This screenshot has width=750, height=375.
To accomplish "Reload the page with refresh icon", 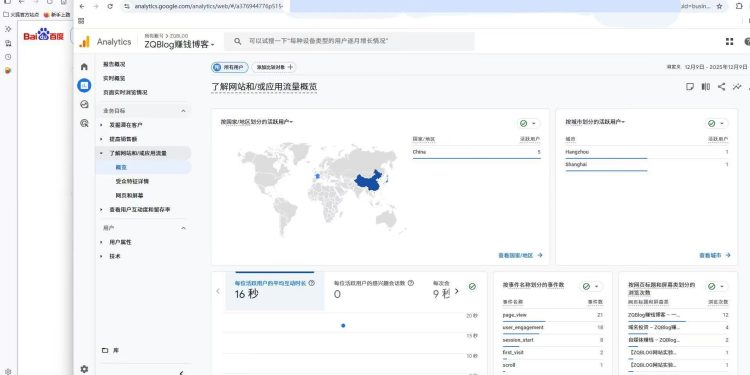I will 110,6.
